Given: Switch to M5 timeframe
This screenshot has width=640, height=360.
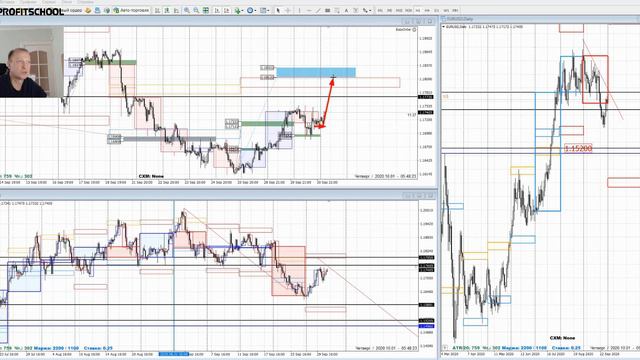Looking at the screenshot, I should (x=389, y=10).
